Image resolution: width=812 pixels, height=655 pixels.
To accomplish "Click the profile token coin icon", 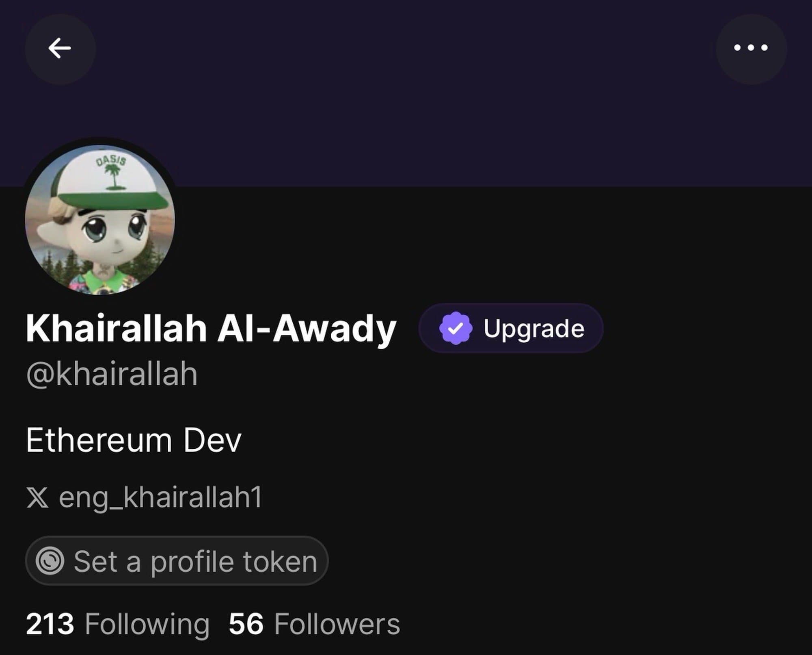I will pyautogui.click(x=50, y=561).
